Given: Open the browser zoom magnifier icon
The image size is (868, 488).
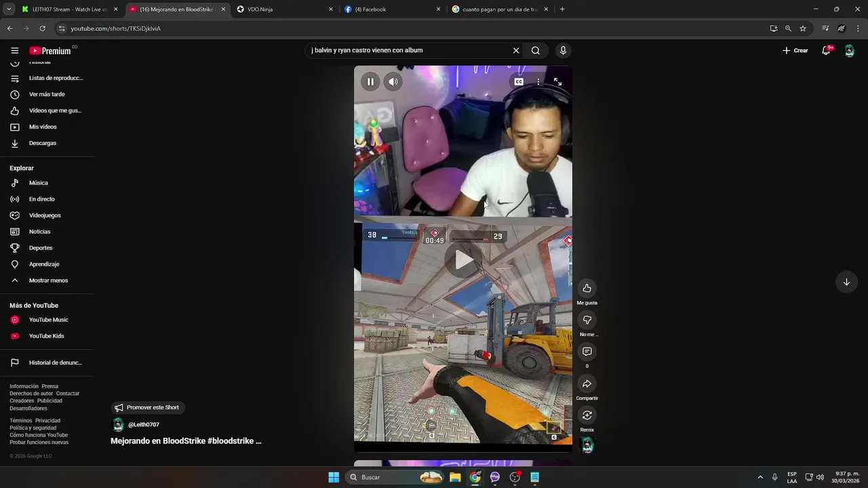Looking at the screenshot, I should [788, 28].
